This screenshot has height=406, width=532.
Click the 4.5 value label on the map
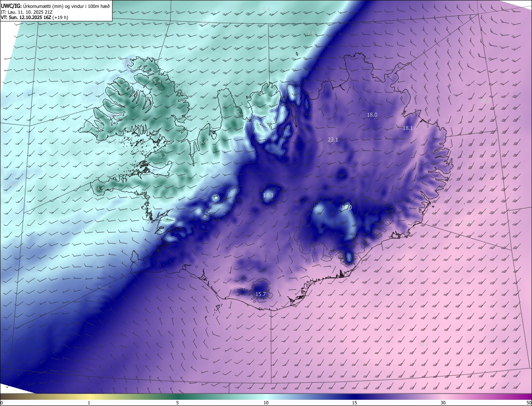click(100, 189)
